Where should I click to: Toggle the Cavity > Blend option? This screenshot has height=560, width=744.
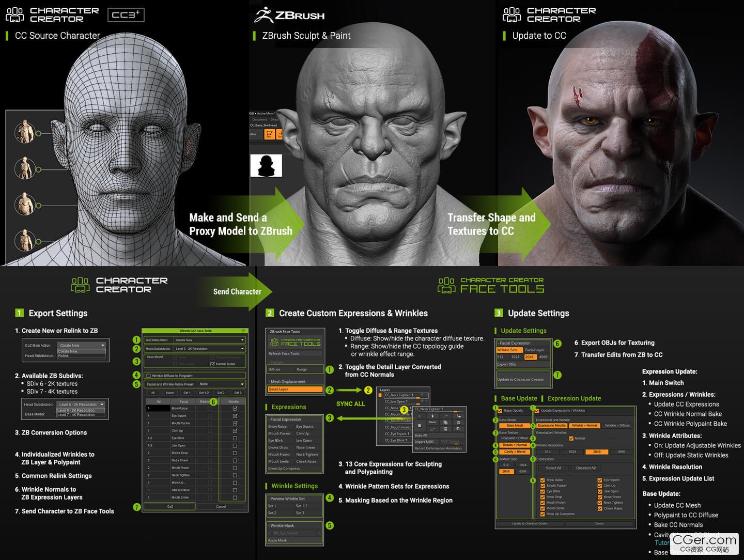coord(515,452)
